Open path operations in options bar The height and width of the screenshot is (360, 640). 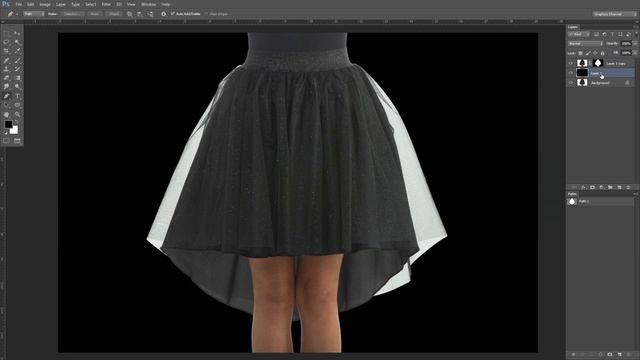point(130,14)
